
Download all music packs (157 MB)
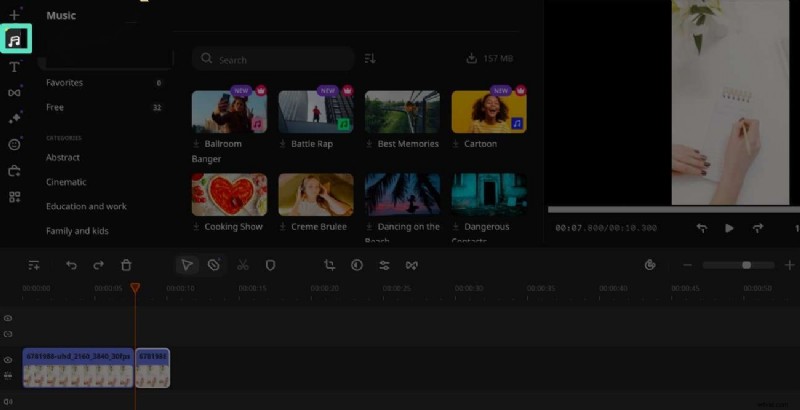coord(489,59)
